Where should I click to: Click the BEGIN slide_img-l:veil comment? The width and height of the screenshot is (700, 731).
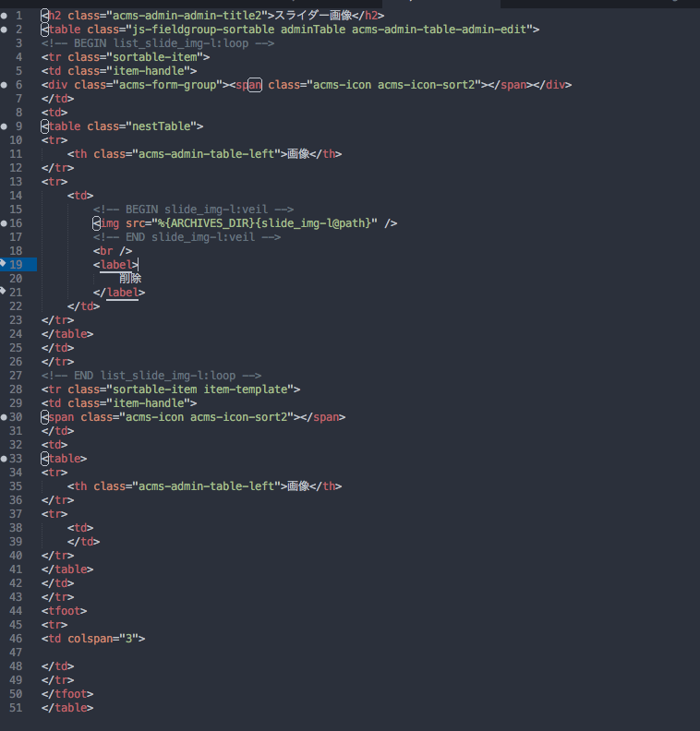click(193, 210)
